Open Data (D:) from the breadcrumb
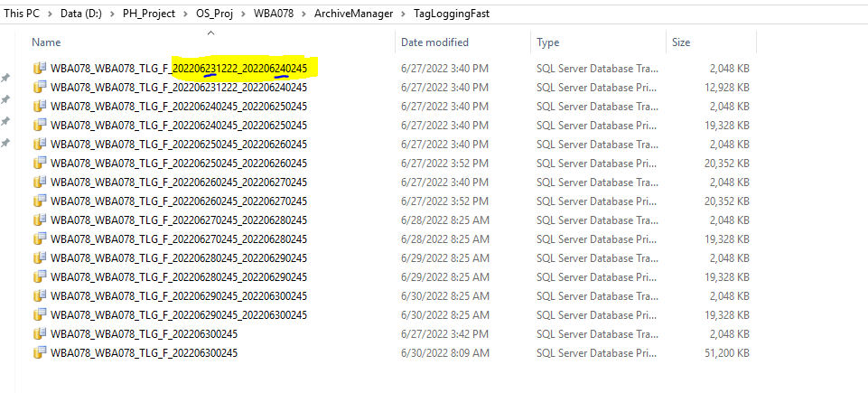Image resolution: width=868 pixels, height=393 pixels. [82, 14]
